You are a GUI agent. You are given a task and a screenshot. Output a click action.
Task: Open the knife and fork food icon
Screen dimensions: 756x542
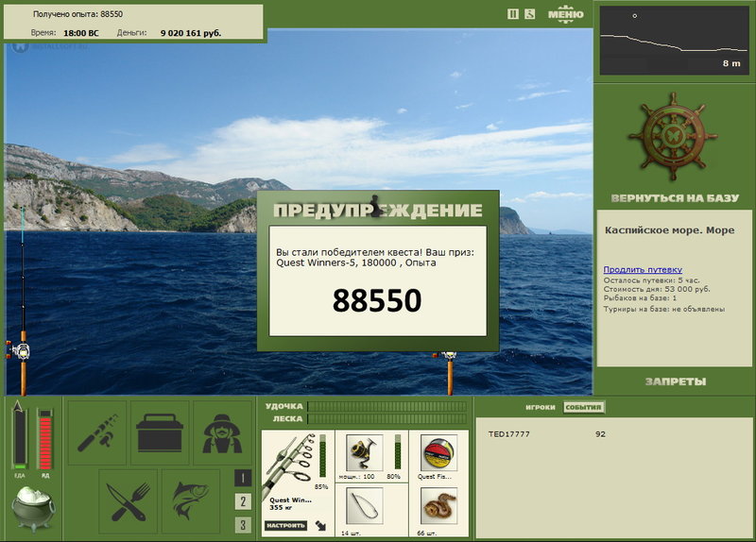129,501
